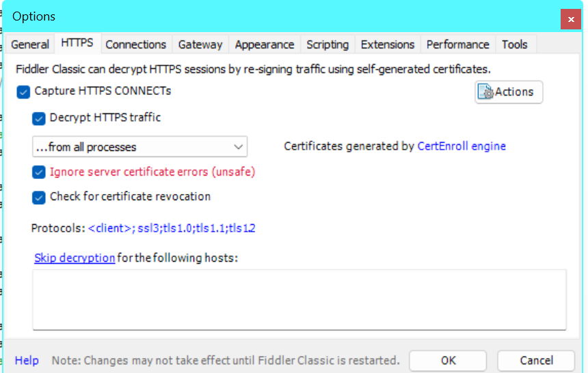This screenshot has width=588, height=373.
Task: Close the Options dialog window
Action: 571,19
